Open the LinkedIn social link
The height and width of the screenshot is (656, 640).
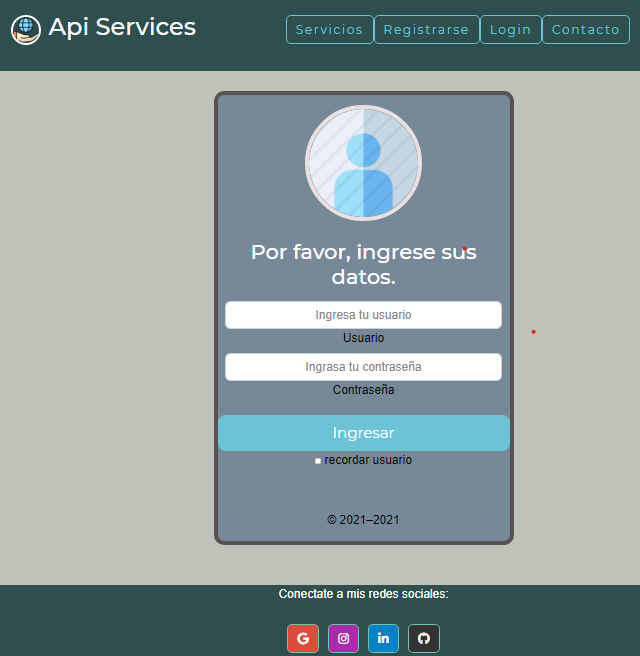pos(383,639)
